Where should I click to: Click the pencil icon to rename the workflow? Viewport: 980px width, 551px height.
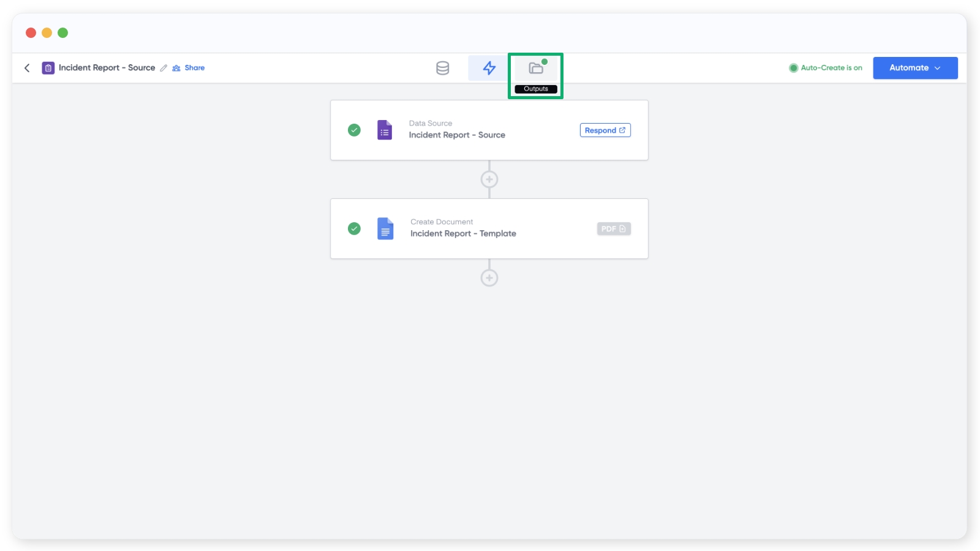(164, 68)
